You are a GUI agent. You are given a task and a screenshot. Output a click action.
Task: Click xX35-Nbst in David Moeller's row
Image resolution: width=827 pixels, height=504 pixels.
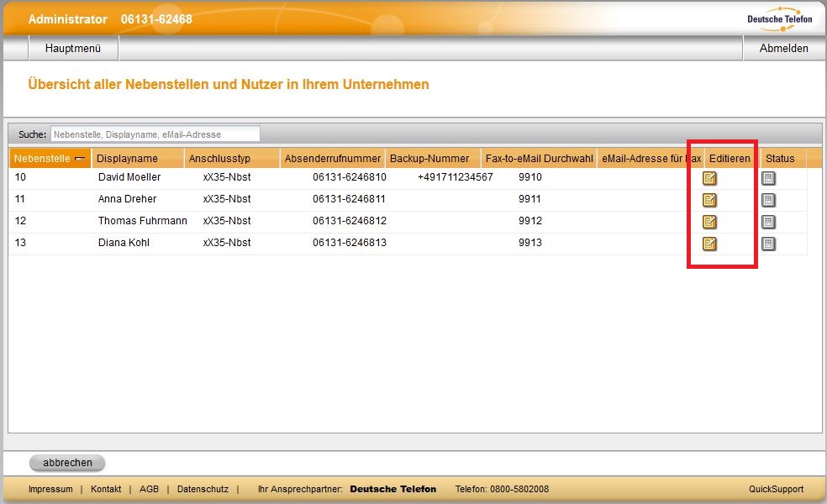227,177
